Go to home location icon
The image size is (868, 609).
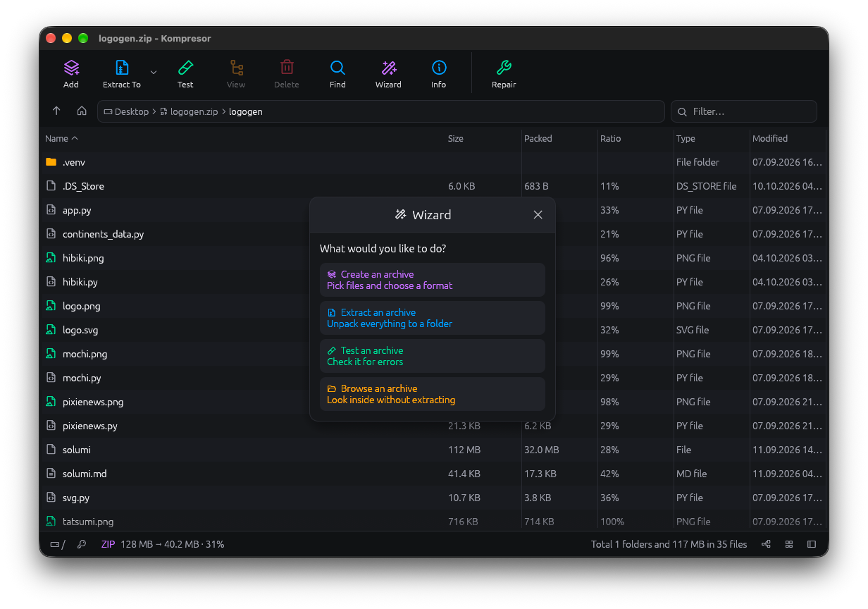pyautogui.click(x=82, y=111)
